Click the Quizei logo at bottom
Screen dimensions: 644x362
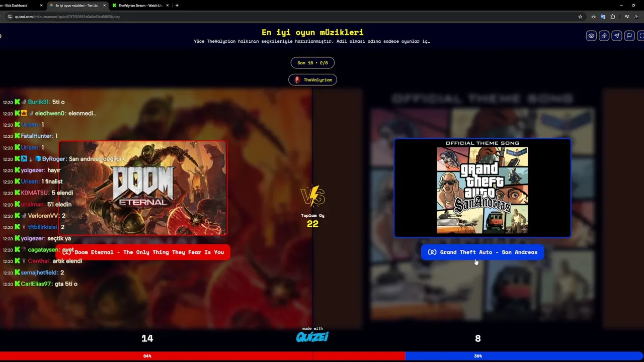pyautogui.click(x=312, y=337)
